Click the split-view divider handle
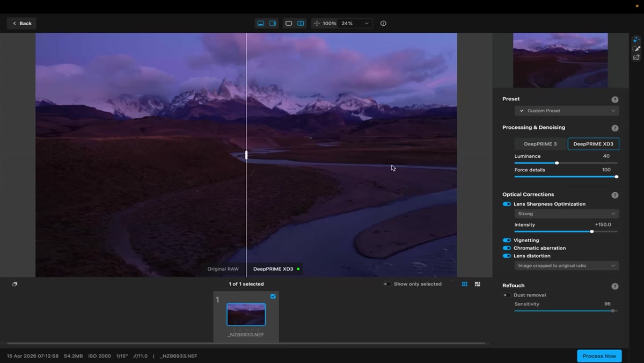The height and width of the screenshot is (363, 644). 246,155
